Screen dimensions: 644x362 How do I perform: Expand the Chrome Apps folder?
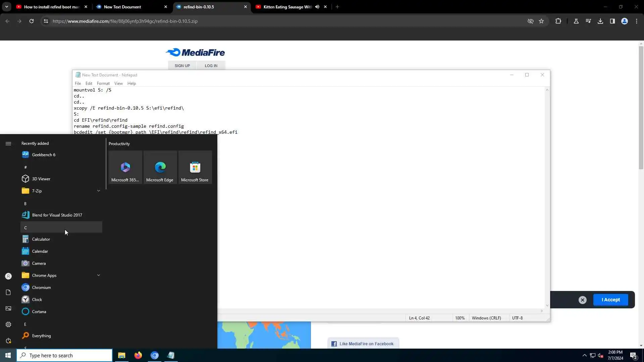99,275
